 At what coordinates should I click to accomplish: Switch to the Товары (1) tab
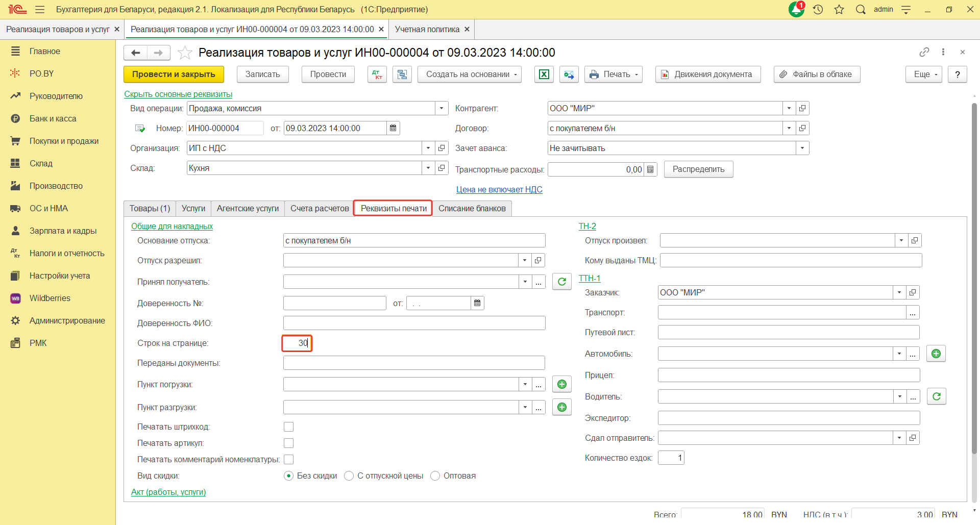tap(150, 208)
